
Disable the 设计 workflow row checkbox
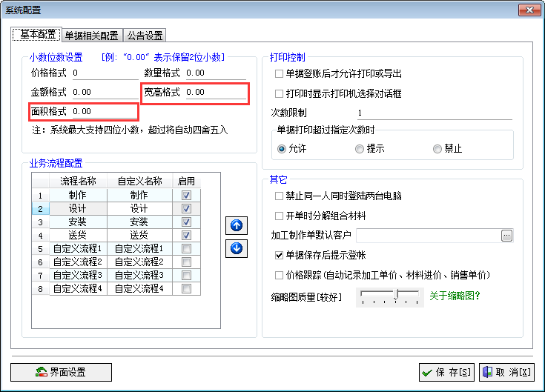[x=187, y=209]
